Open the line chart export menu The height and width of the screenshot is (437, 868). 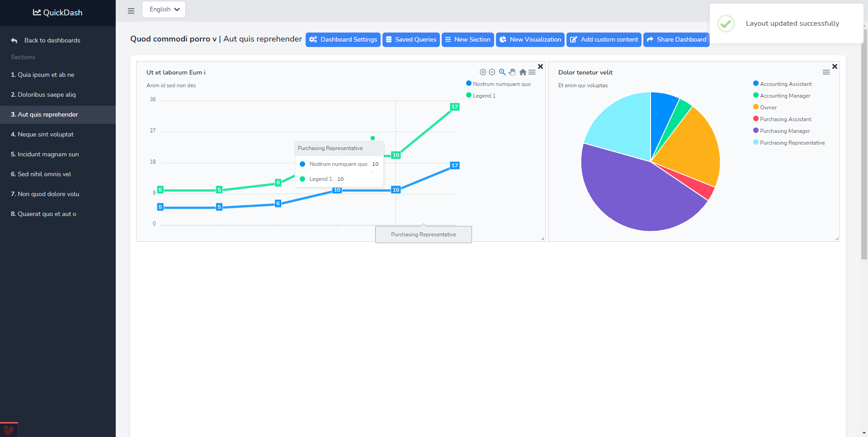[x=532, y=72]
